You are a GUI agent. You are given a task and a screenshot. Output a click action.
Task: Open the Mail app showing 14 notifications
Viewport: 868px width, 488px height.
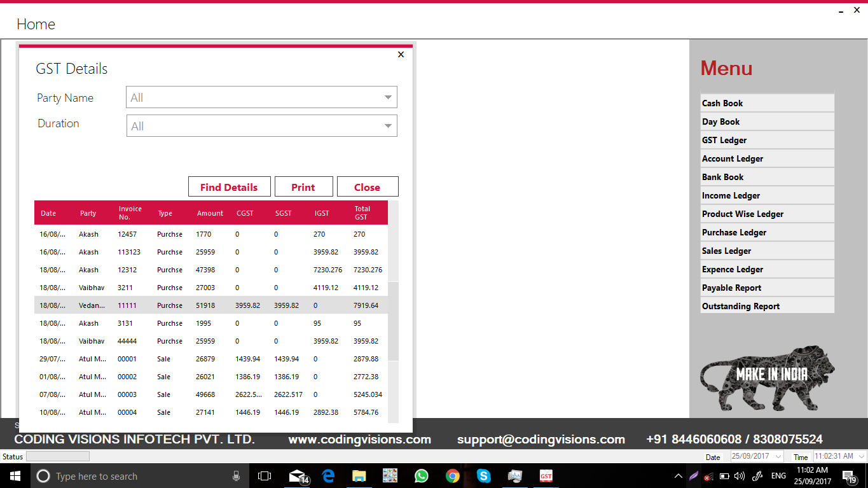[297, 476]
